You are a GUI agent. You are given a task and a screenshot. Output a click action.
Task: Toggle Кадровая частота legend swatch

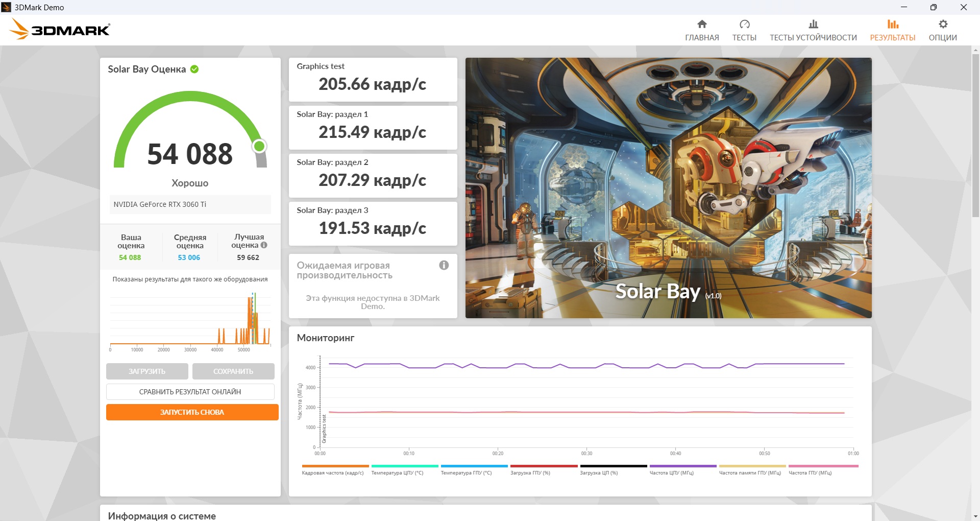(x=335, y=466)
